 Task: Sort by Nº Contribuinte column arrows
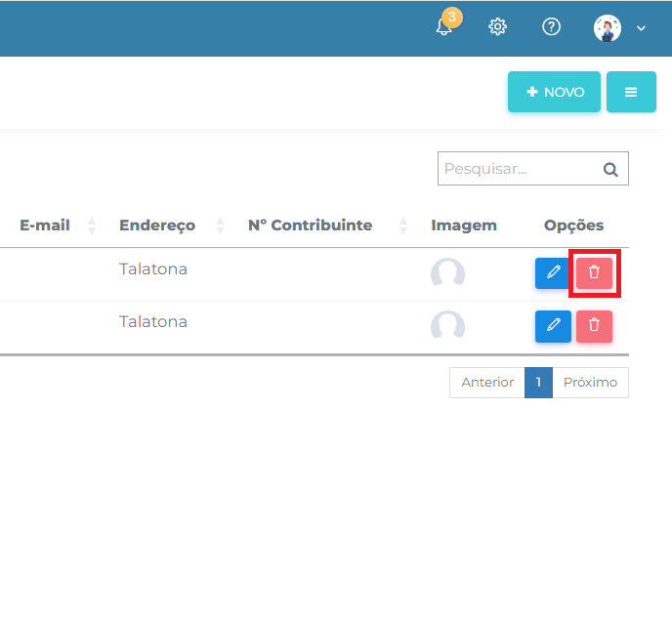click(x=402, y=226)
